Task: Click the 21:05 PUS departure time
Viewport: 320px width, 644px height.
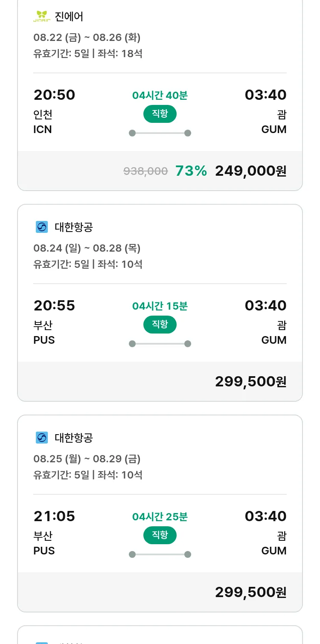Action: (54, 516)
